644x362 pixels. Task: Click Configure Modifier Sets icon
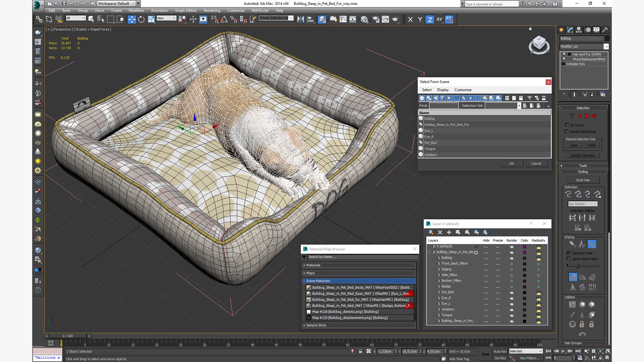603,95
